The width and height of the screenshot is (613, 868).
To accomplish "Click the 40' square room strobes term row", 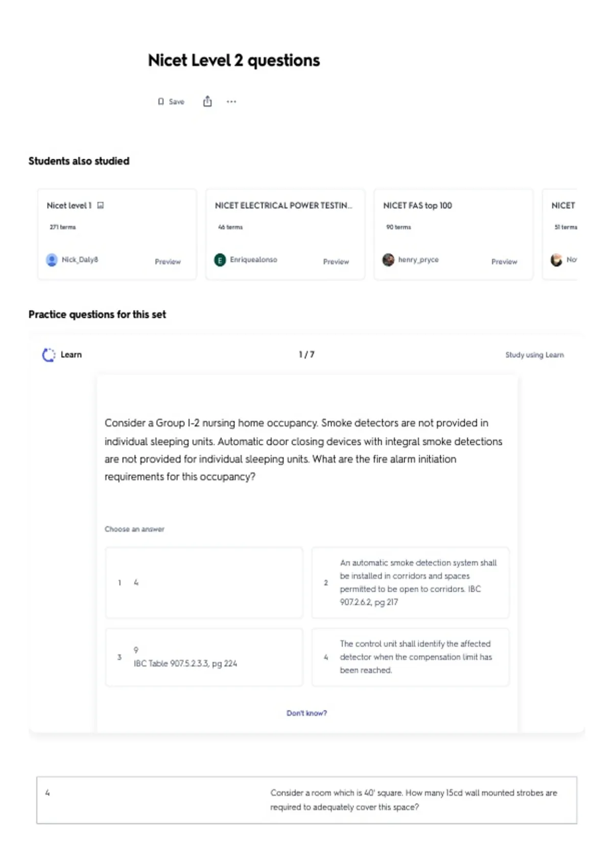I will point(306,800).
